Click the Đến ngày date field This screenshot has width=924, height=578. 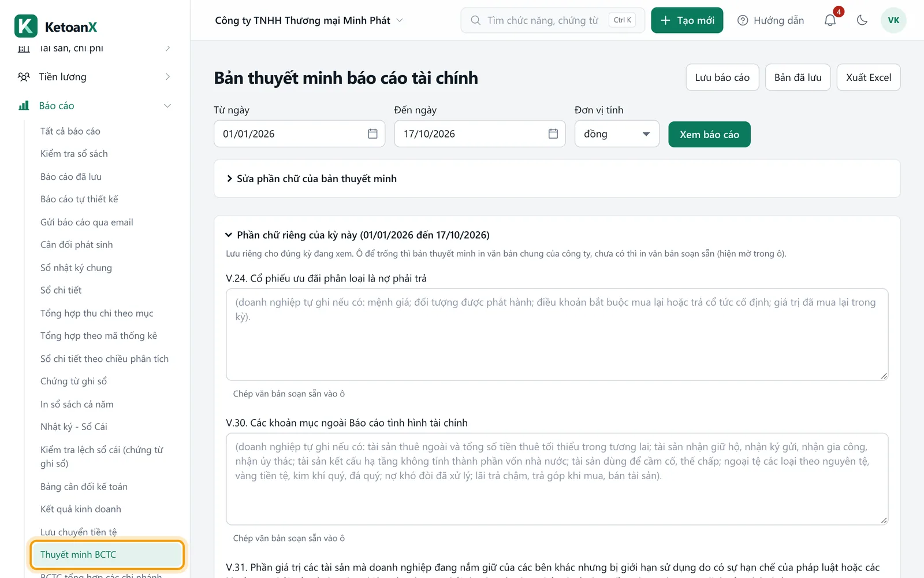479,134
